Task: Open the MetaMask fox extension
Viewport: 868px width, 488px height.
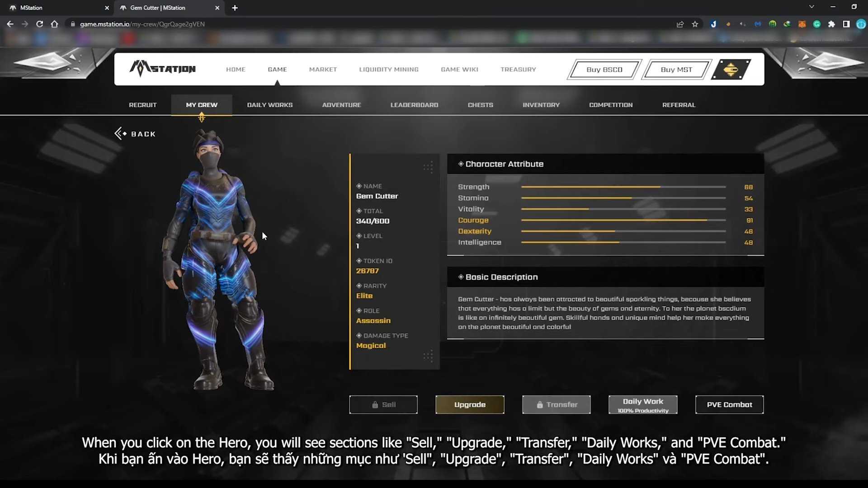Action: (802, 24)
